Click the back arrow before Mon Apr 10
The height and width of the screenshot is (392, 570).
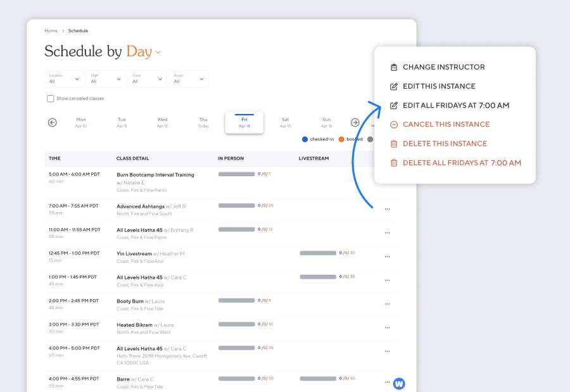point(52,121)
